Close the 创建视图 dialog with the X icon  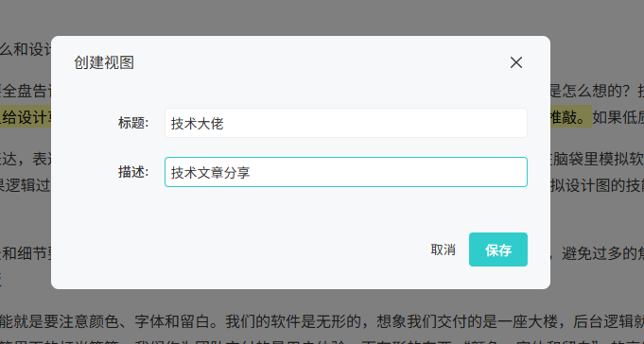click(x=515, y=62)
